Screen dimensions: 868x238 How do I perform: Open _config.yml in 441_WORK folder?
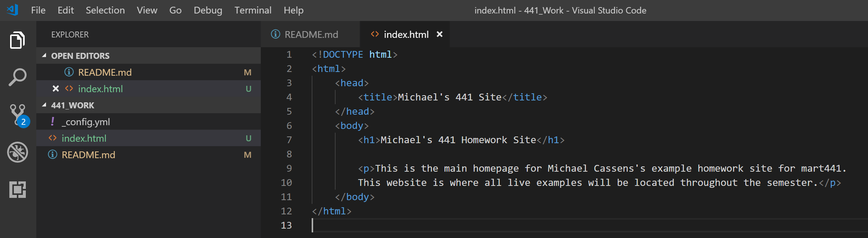(149, 121)
